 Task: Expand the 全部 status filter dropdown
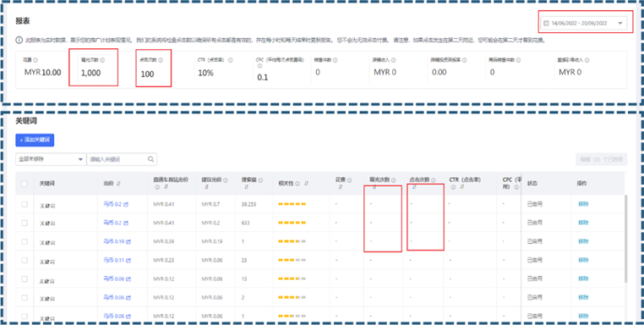51,159
